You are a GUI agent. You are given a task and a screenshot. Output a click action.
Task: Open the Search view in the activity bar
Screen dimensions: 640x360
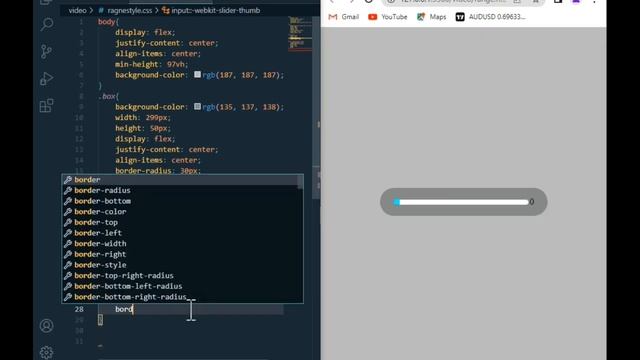tap(47, 24)
